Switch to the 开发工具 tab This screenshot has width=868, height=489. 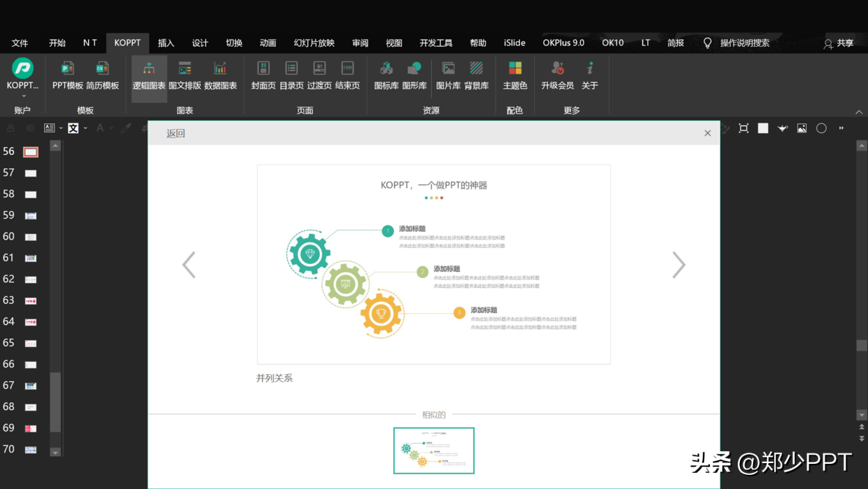coord(436,43)
